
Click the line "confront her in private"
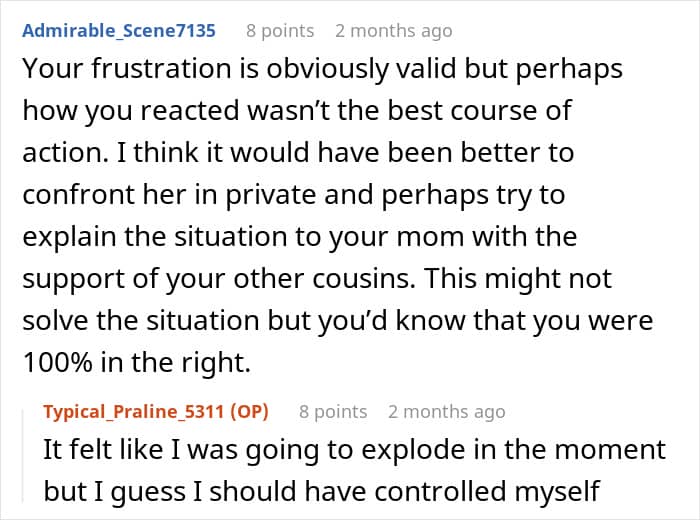[x=292, y=196]
